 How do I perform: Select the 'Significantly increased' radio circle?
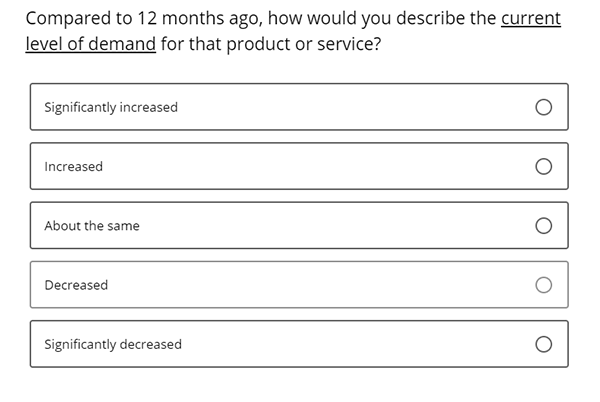[543, 107]
